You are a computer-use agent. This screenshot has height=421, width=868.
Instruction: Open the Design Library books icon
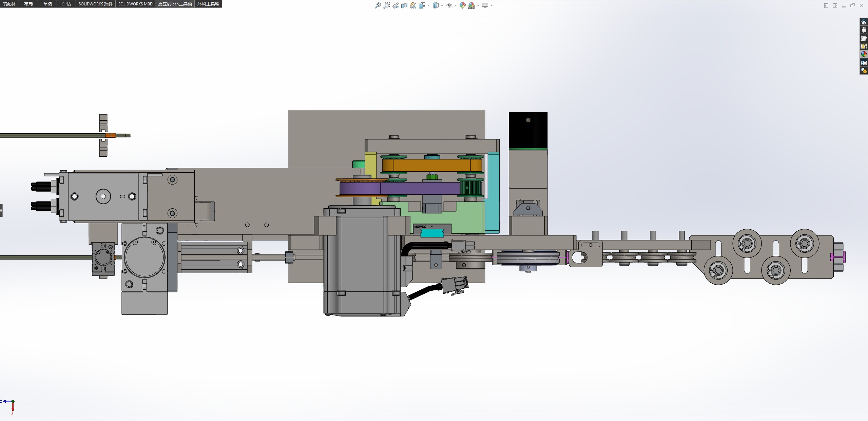pos(864,30)
